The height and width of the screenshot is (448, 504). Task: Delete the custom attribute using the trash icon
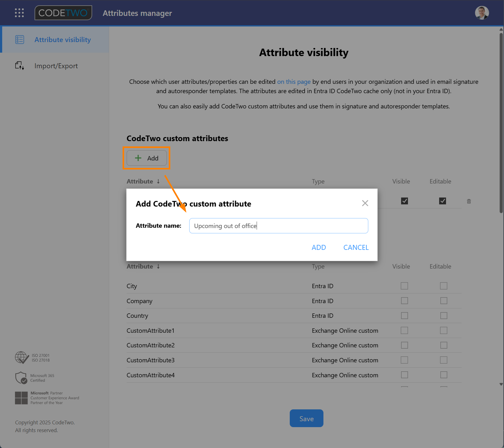tap(469, 201)
